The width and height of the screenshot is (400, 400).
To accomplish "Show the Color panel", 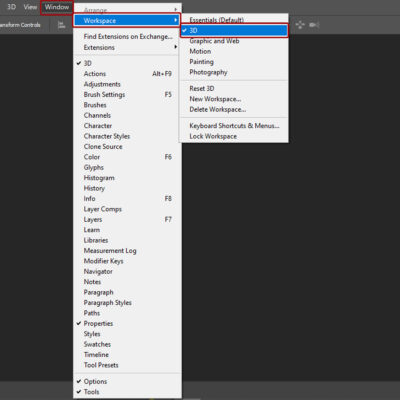I will pos(127,157).
